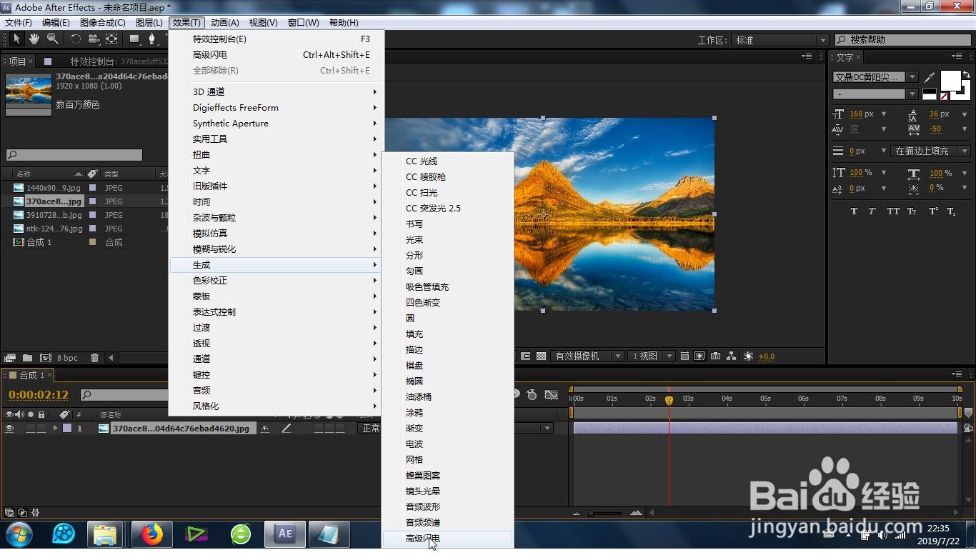Select the Hand tool in the toolbar

coord(34,39)
